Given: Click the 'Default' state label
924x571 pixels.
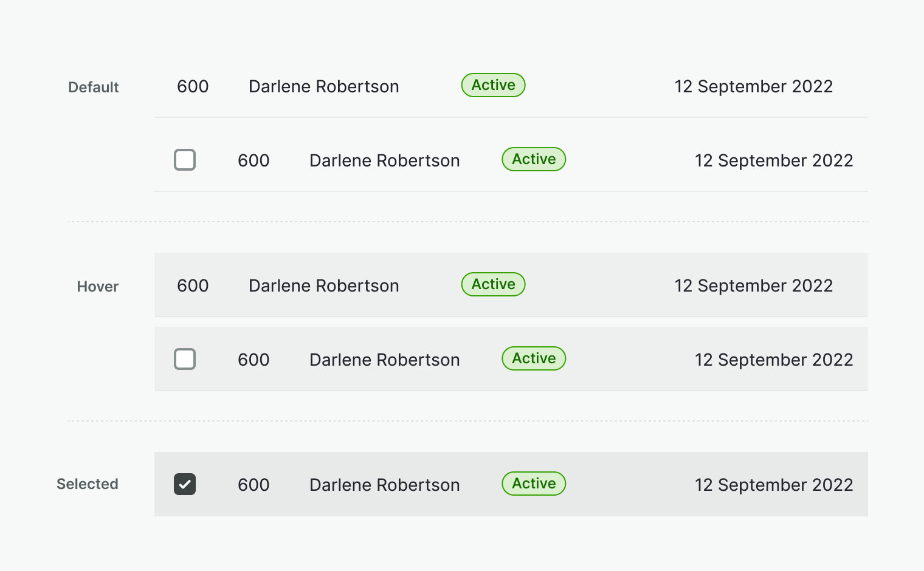Looking at the screenshot, I should 94,87.
